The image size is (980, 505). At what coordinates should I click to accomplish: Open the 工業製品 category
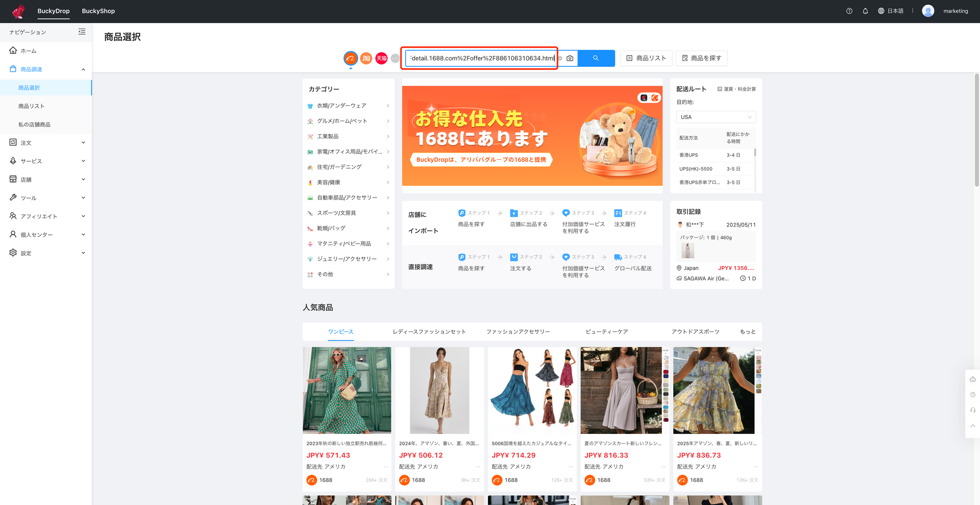pyautogui.click(x=348, y=136)
